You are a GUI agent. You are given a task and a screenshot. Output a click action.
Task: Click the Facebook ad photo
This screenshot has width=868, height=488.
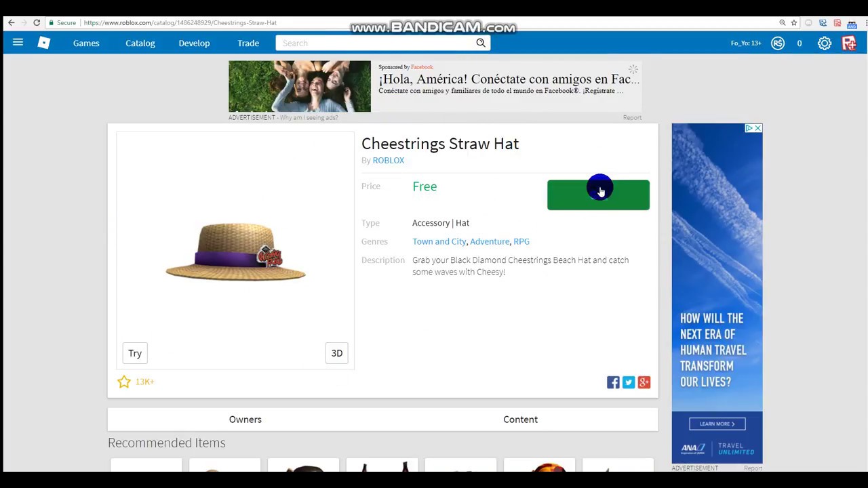tap(300, 86)
